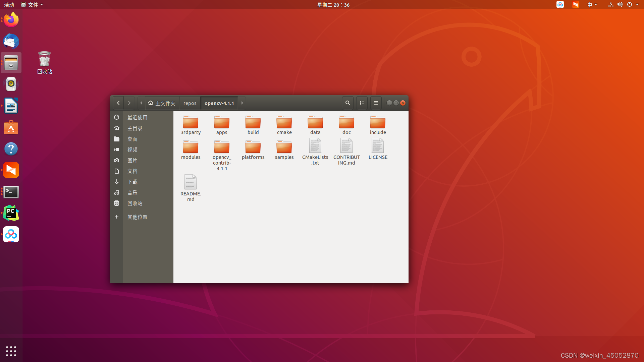This screenshot has width=644, height=362.
Task: Click the orange arrow tray icon
Action: pos(576,5)
